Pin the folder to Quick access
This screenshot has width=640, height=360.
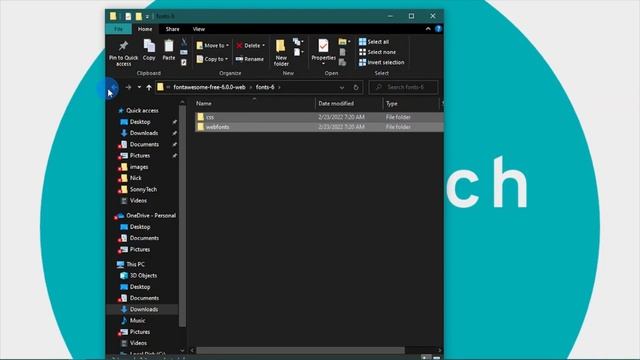coord(123,53)
